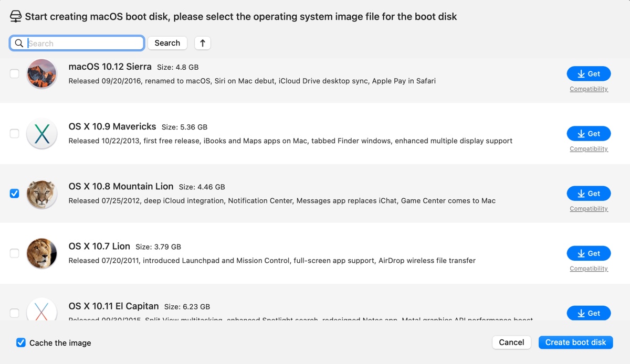Click the up arrow icon button
Viewport: 630px width, 364px height.
pyautogui.click(x=203, y=43)
